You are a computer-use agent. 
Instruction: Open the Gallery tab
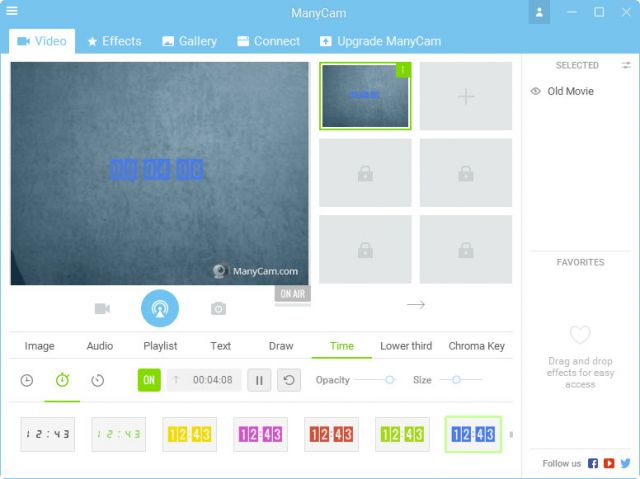190,41
